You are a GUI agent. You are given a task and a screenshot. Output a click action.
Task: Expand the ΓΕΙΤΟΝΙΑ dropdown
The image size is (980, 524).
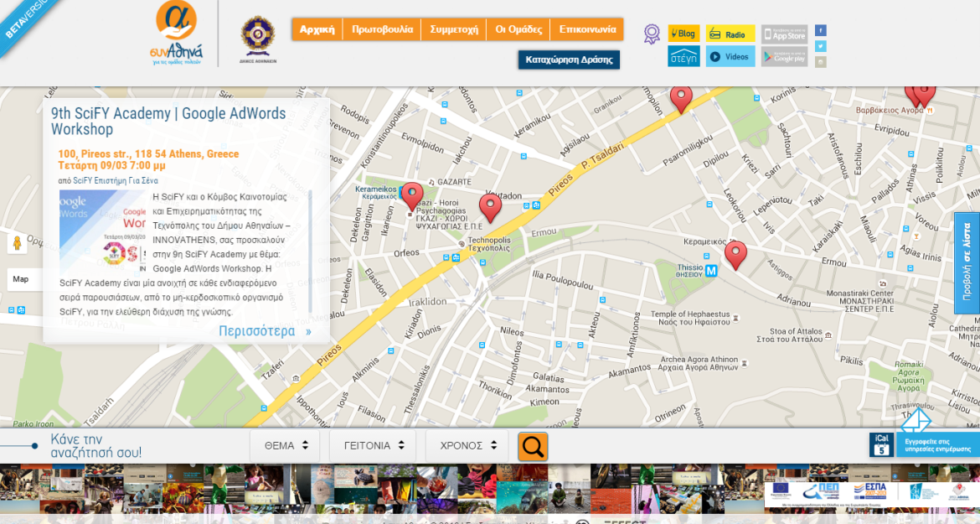coord(373,446)
